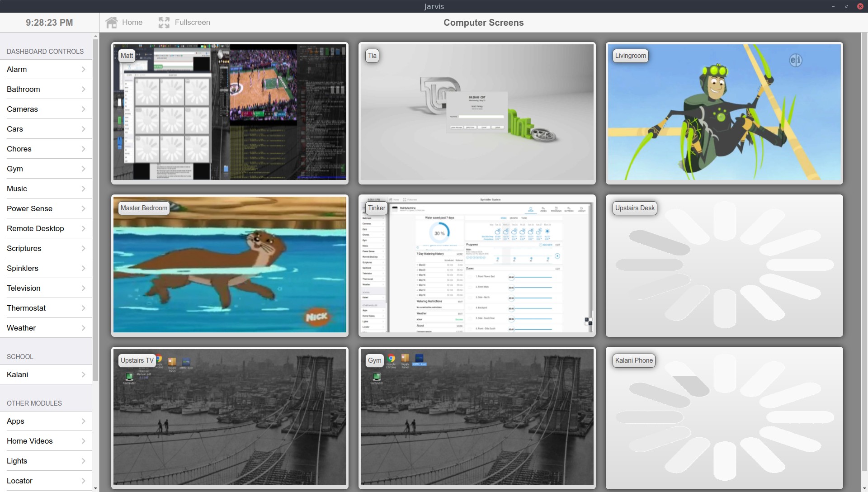The image size is (868, 492).
Task: Expand Kalani under the School section
Action: 45,374
